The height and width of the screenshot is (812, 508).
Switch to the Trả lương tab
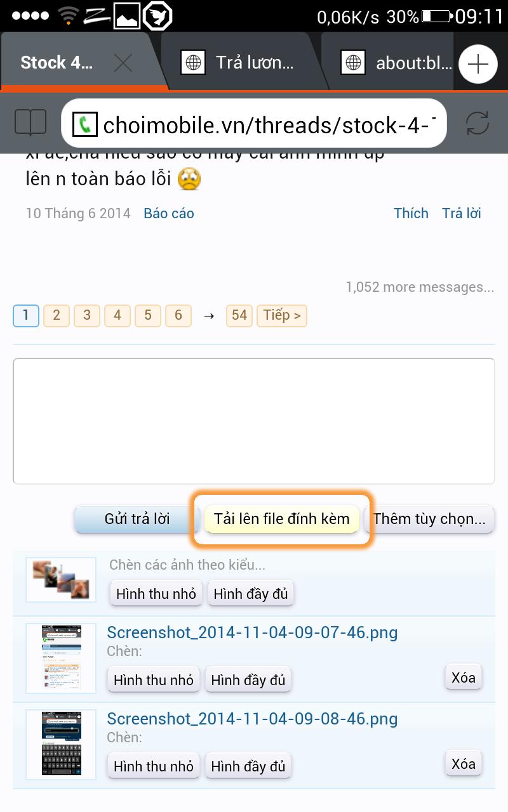tap(241, 62)
